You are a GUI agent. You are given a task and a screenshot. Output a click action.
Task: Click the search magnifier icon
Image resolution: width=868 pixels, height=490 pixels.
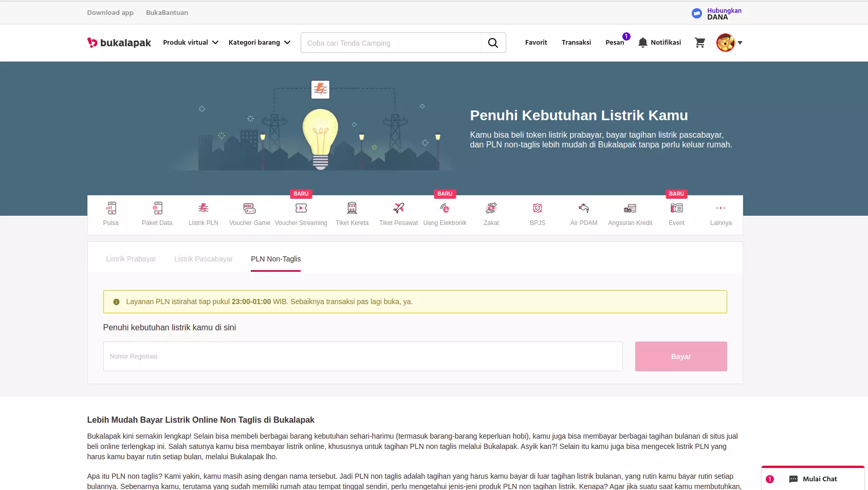493,43
